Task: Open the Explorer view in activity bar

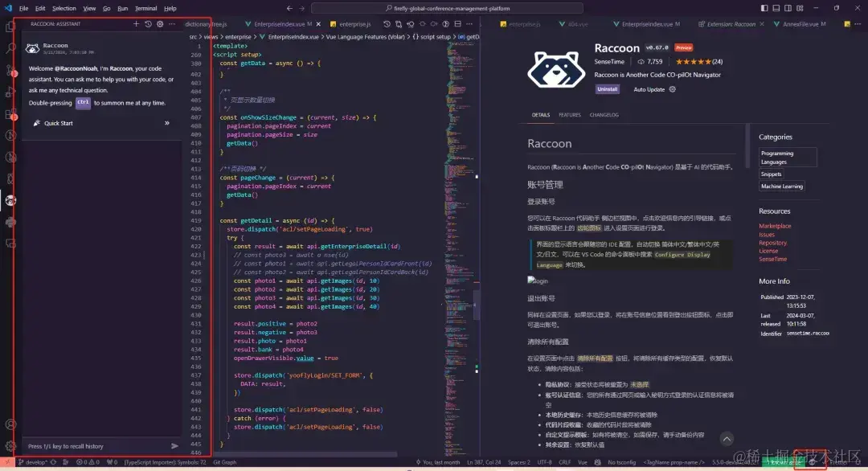Action: (x=10, y=27)
